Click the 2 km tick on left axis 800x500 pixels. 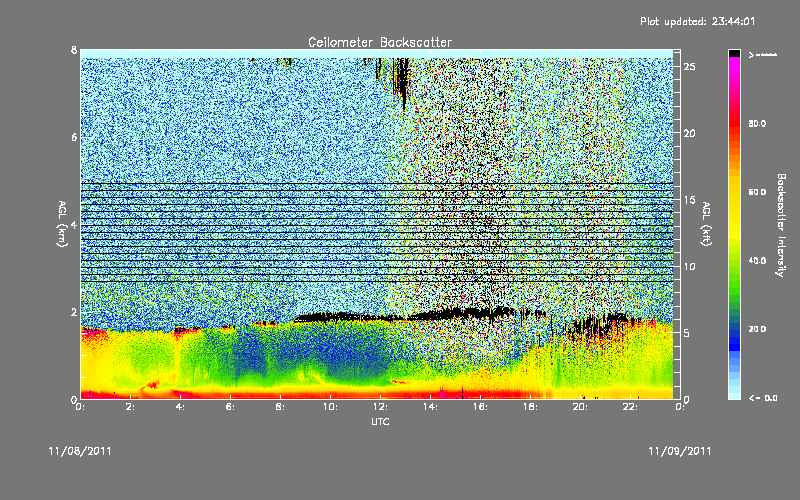click(x=74, y=312)
